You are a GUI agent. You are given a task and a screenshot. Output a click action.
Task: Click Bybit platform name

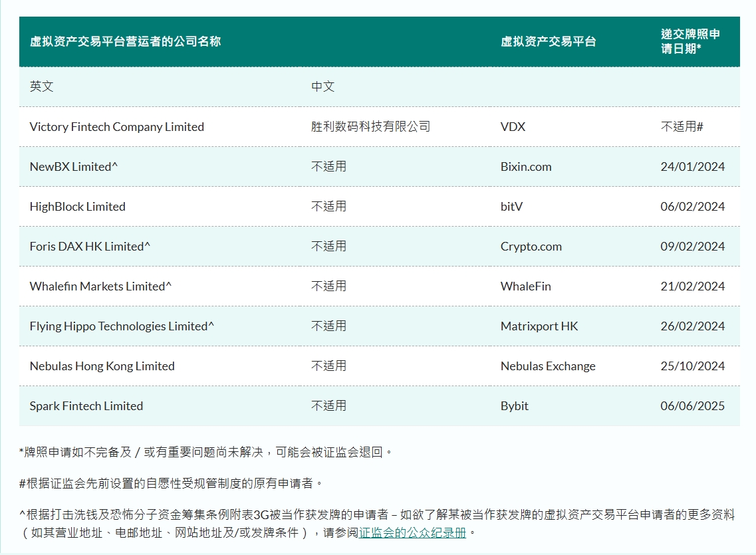point(515,406)
